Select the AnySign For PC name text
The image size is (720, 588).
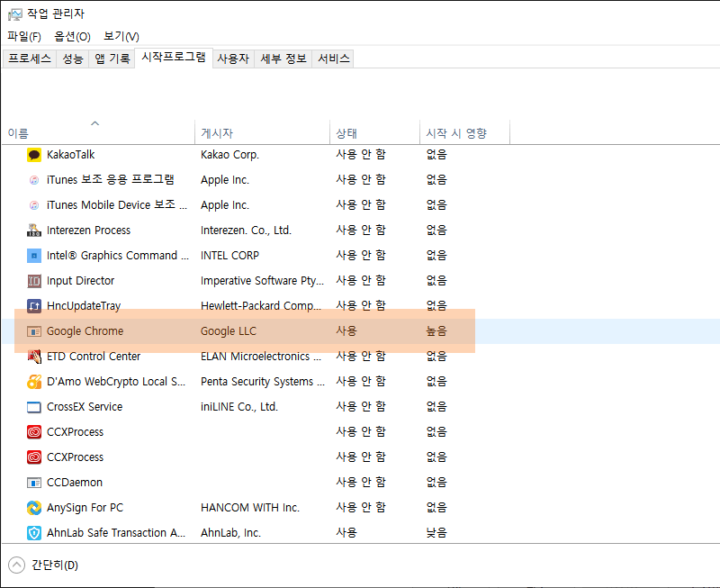[x=85, y=508]
